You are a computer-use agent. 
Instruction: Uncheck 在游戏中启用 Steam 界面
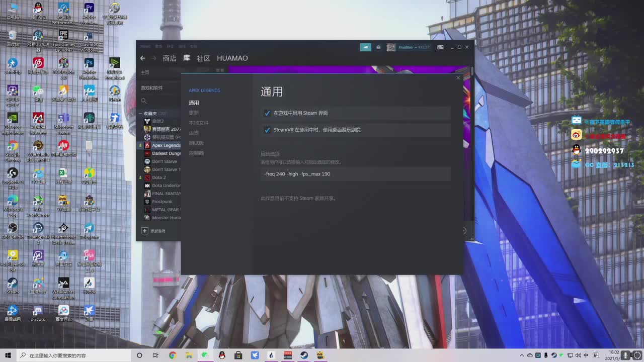tap(267, 113)
